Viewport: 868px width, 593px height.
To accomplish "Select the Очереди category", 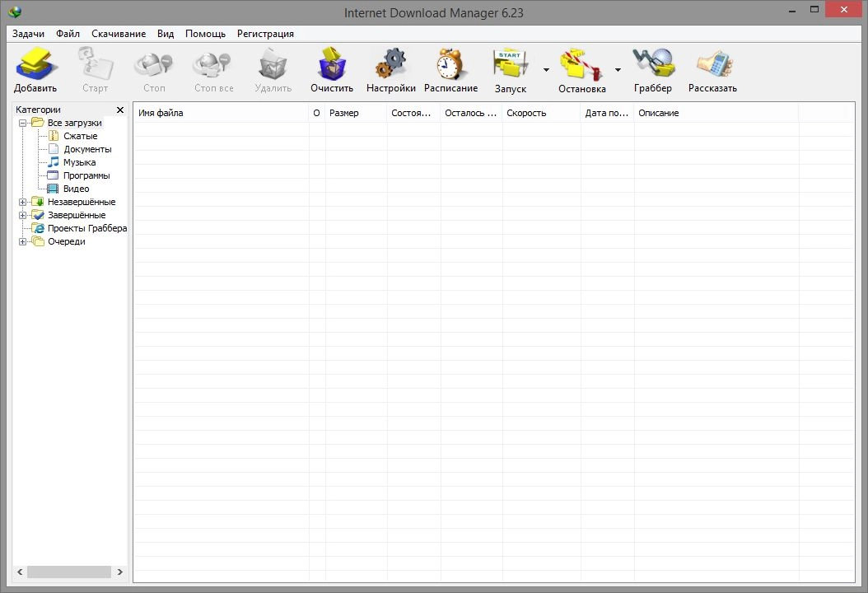I will tap(67, 241).
